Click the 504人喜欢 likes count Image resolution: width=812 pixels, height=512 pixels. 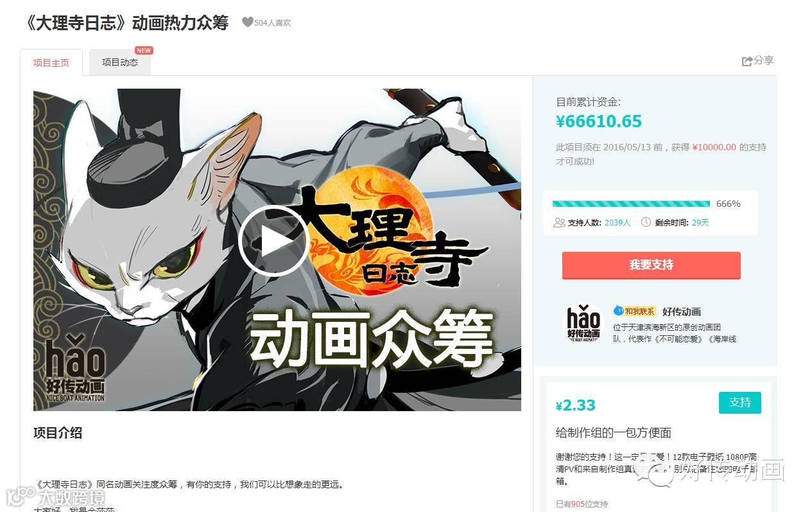tap(272, 22)
